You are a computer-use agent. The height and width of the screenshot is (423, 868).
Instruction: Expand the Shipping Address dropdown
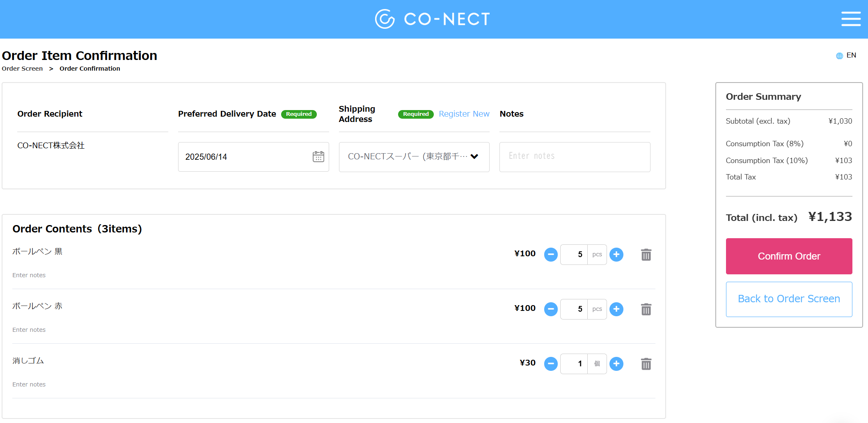[414, 157]
